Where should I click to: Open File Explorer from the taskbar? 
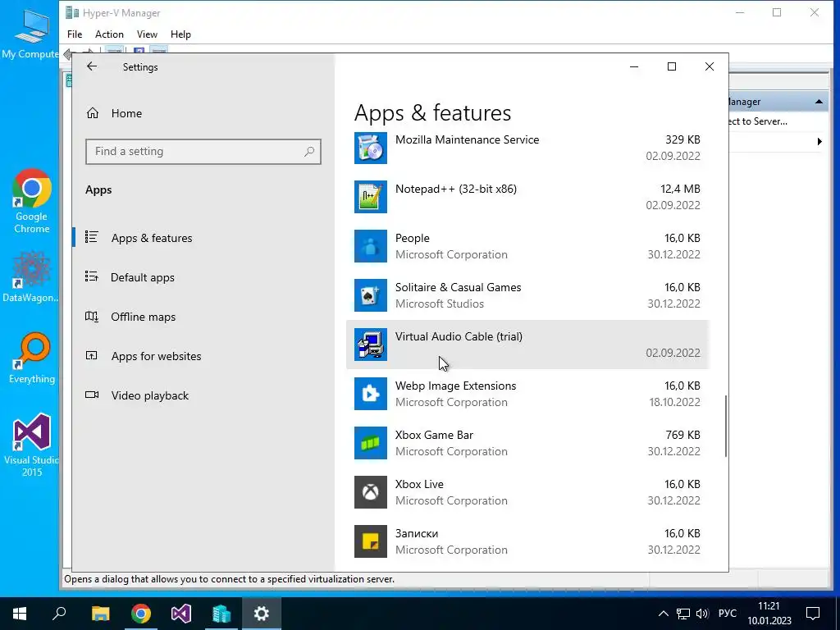coord(100,614)
